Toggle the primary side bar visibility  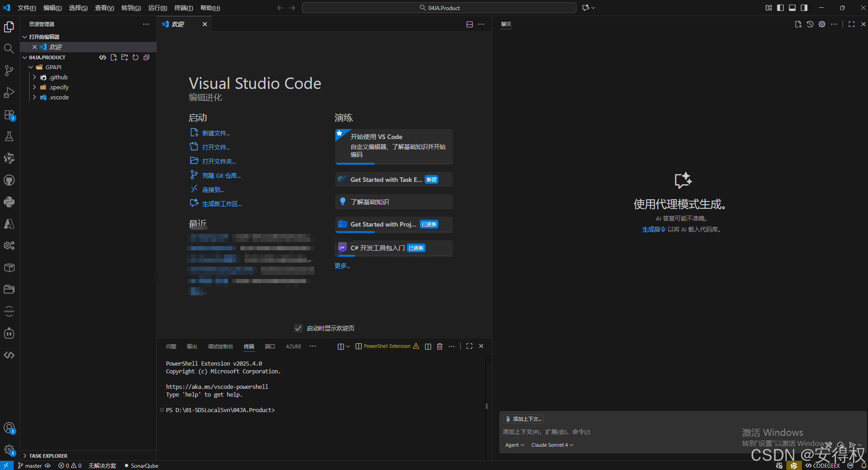click(780, 8)
